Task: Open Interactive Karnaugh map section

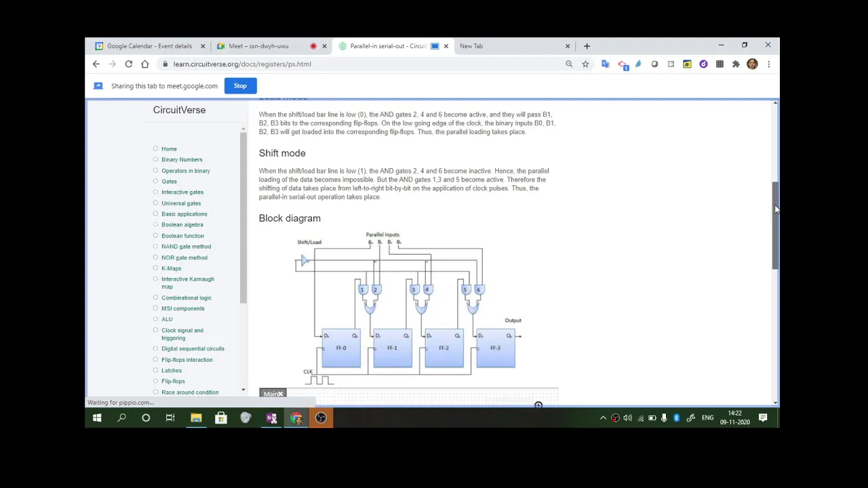Action: click(188, 283)
